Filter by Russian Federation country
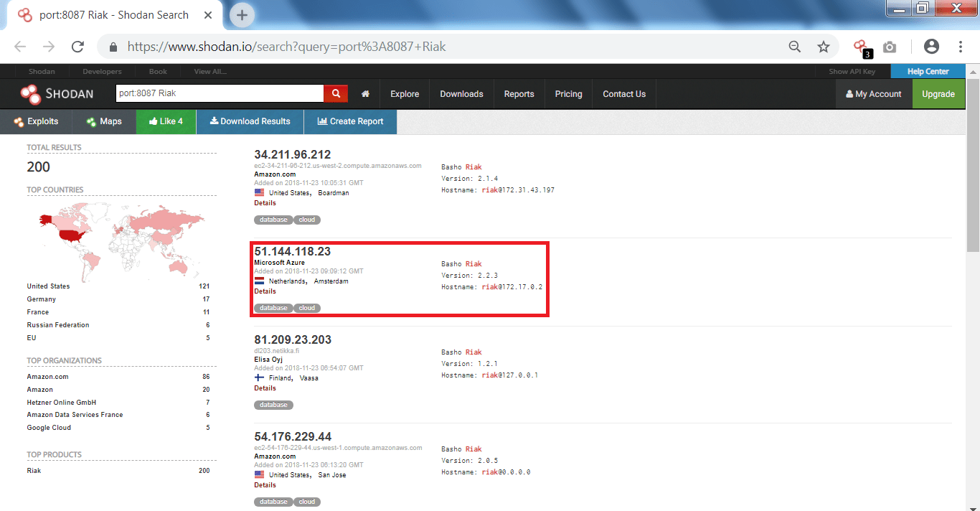Image resolution: width=980 pixels, height=511 pixels. pyautogui.click(x=58, y=325)
